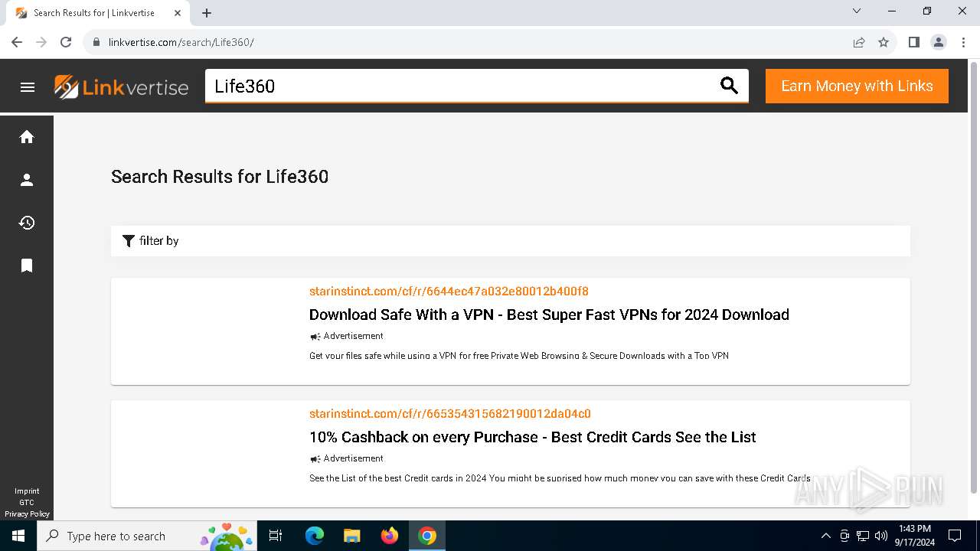Go back with the browser back arrow
The height and width of the screenshot is (551, 980).
17,42
